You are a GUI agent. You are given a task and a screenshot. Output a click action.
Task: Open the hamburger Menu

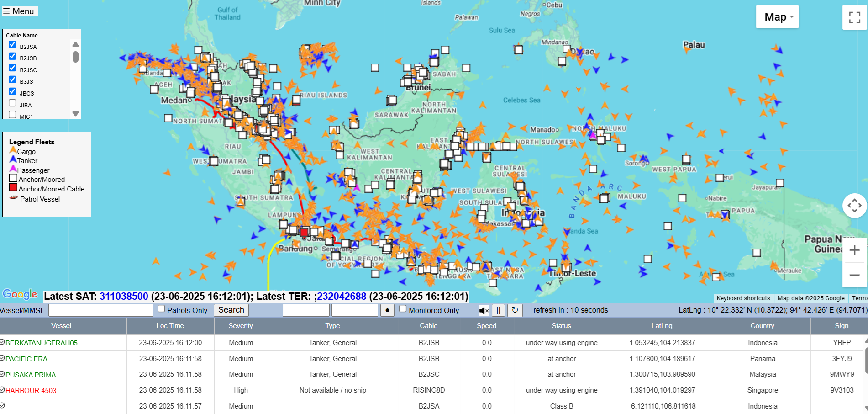pyautogui.click(x=19, y=11)
